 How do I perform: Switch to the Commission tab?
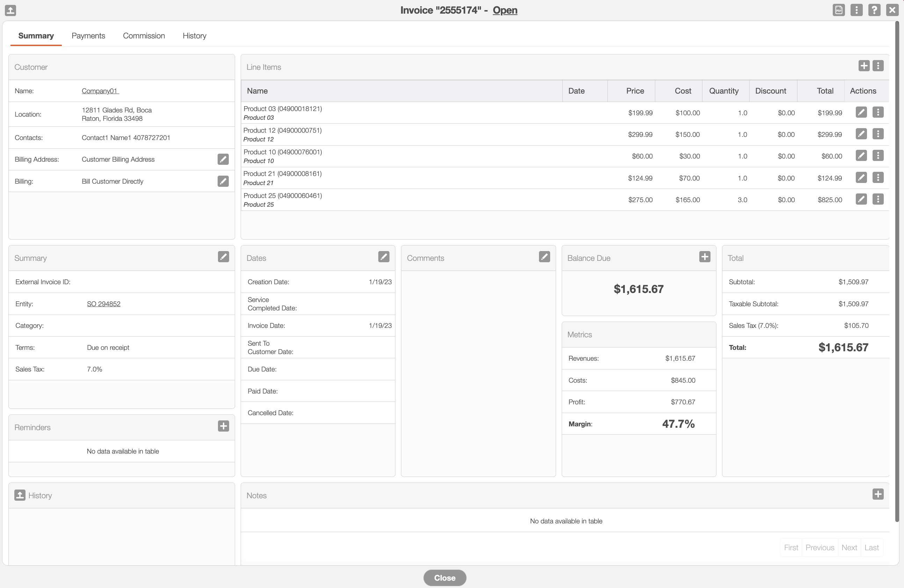coord(144,36)
